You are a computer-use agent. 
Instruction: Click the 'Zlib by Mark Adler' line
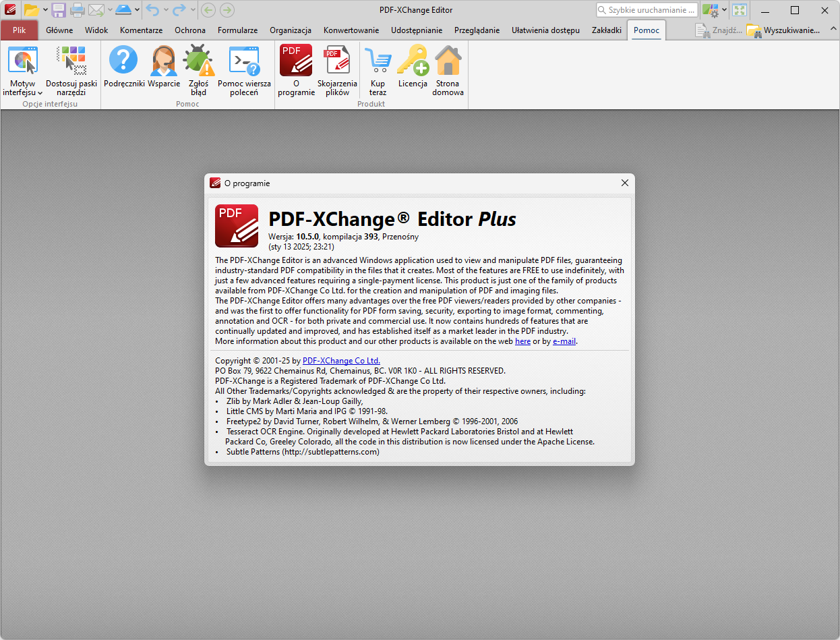[295, 401]
